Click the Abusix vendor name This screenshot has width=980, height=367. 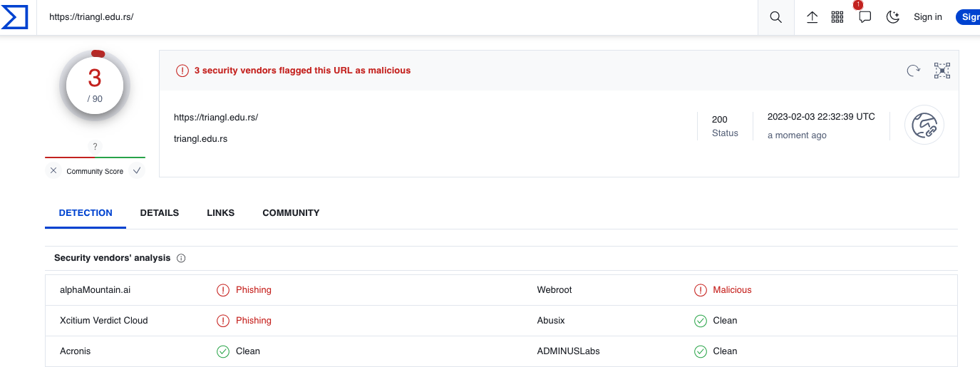tap(551, 321)
